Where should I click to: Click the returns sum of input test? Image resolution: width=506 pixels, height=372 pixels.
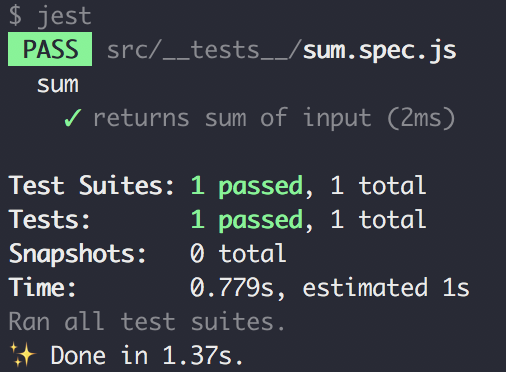pyautogui.click(x=232, y=118)
